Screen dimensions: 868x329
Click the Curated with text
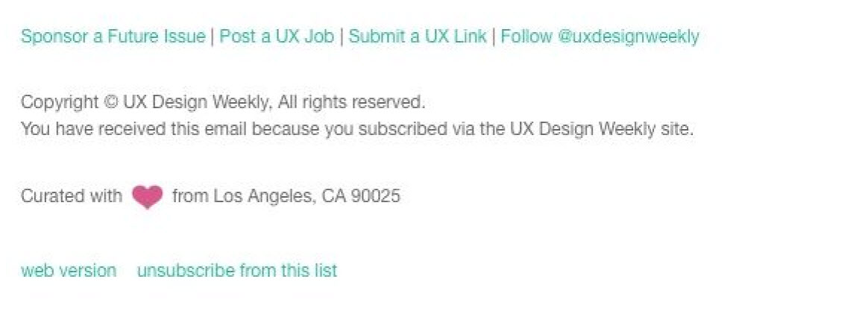[x=72, y=196]
